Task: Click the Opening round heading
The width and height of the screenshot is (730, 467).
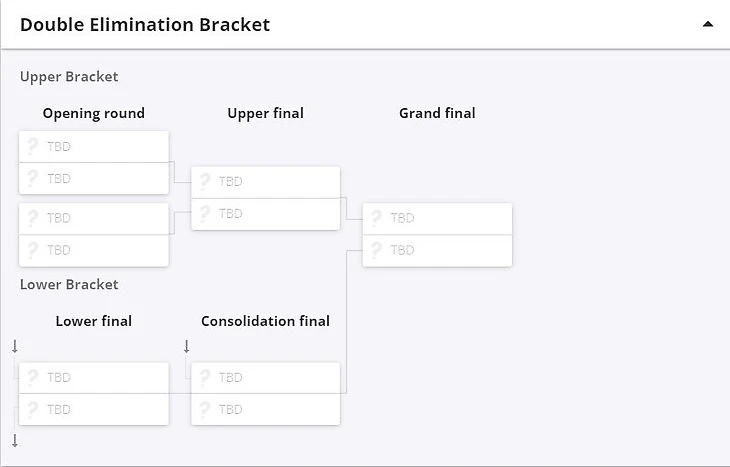Action: (x=94, y=113)
